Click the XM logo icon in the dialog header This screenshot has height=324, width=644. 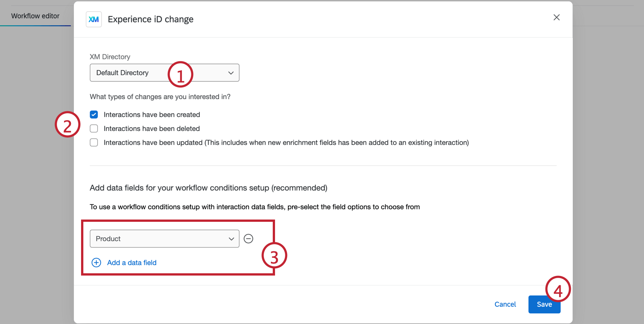[x=94, y=19]
